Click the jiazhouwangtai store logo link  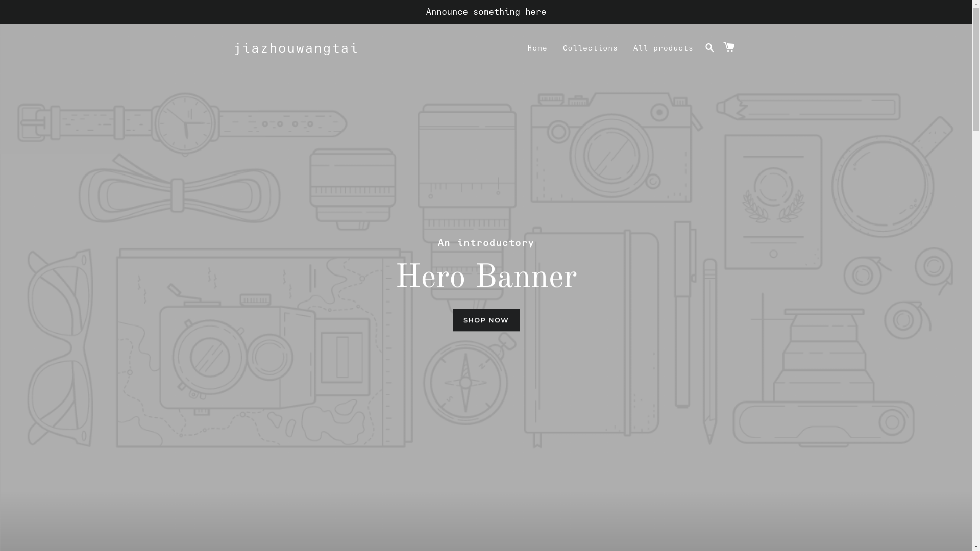click(296, 48)
